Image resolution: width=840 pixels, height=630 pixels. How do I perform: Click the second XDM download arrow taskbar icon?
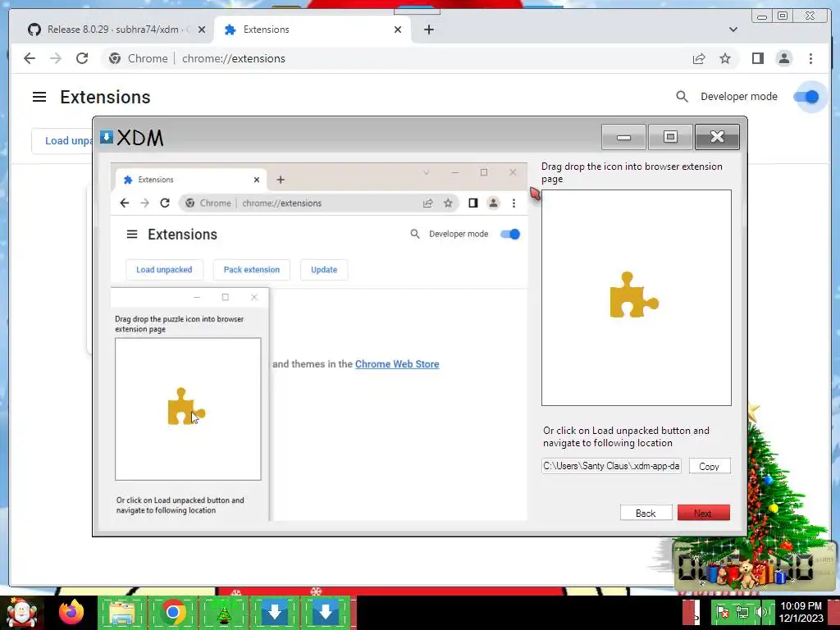[325, 612]
